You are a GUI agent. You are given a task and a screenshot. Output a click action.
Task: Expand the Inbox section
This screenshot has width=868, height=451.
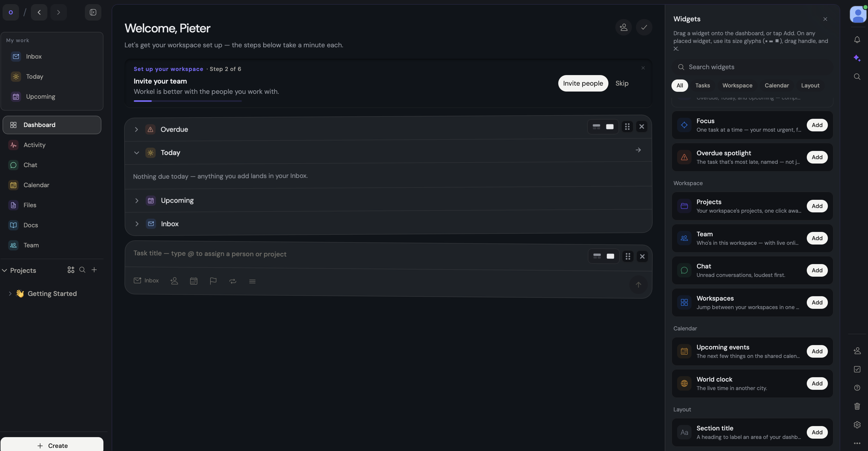pos(137,224)
